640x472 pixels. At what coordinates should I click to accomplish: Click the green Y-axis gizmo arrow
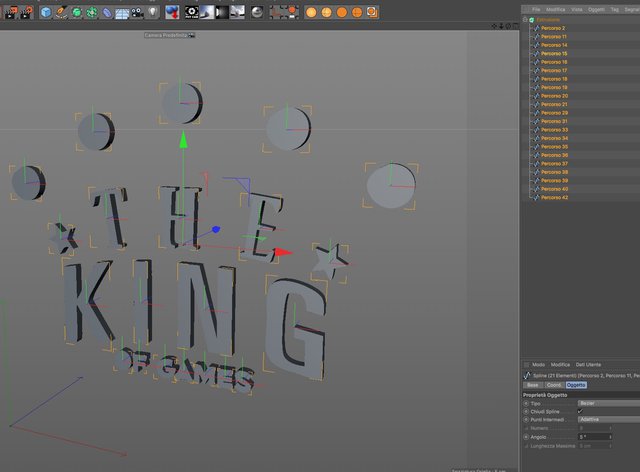pos(183,139)
